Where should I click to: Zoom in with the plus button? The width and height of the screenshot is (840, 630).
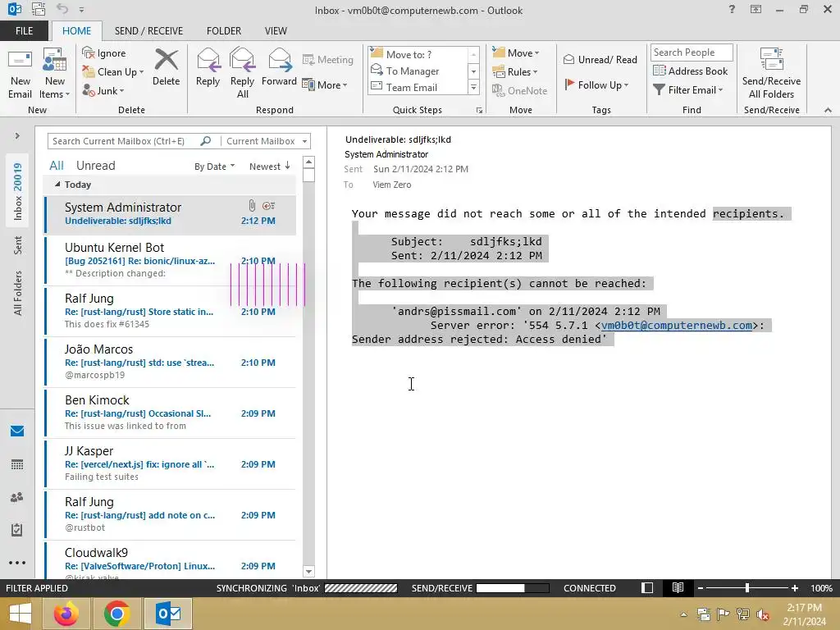coord(795,588)
